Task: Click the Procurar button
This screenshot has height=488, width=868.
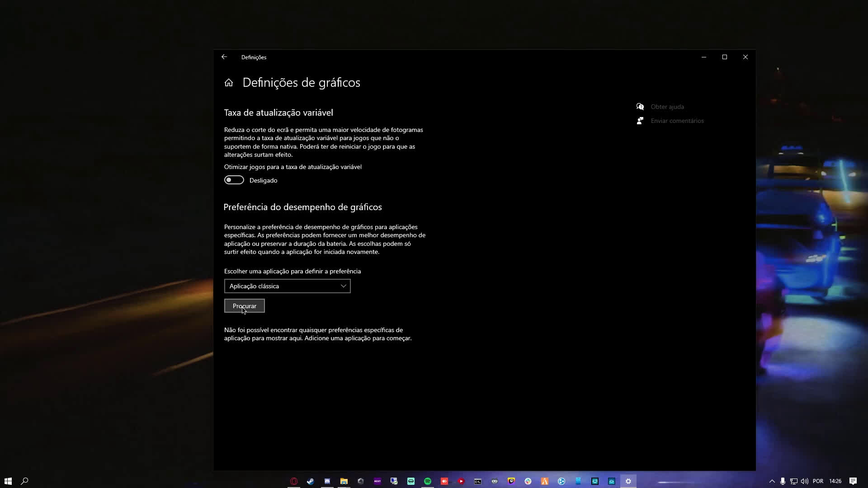Action: (x=244, y=306)
